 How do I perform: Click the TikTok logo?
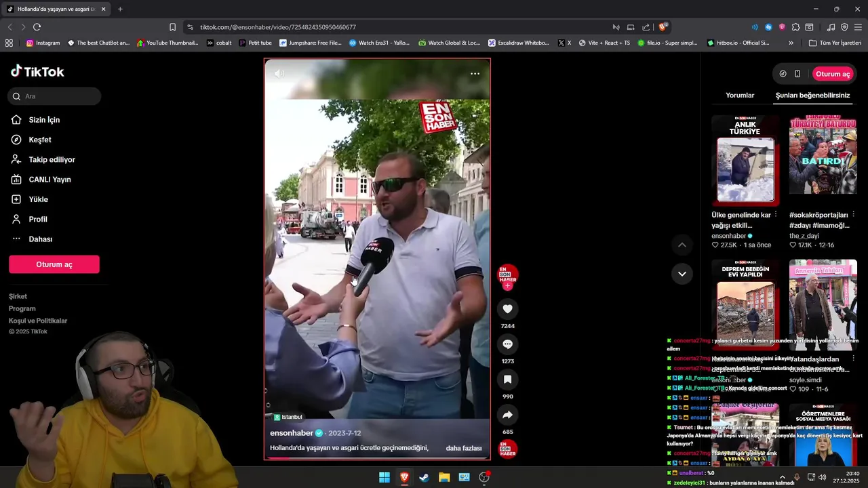pos(37,72)
